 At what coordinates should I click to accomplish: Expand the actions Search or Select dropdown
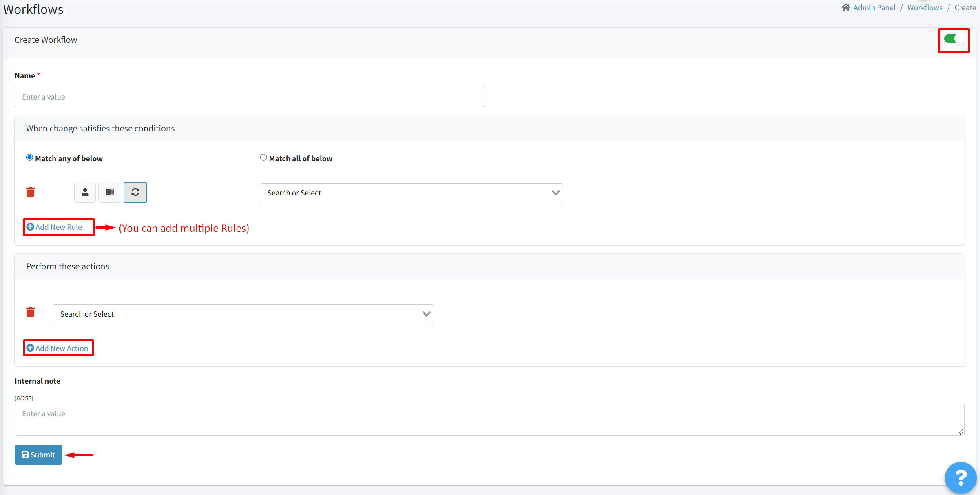[x=243, y=314]
